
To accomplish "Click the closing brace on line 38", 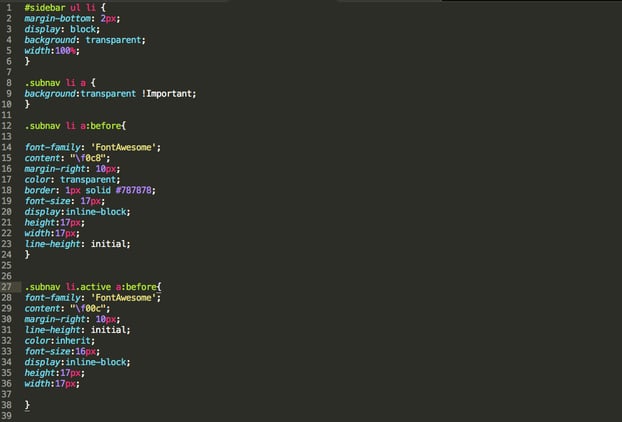I will [x=27, y=405].
